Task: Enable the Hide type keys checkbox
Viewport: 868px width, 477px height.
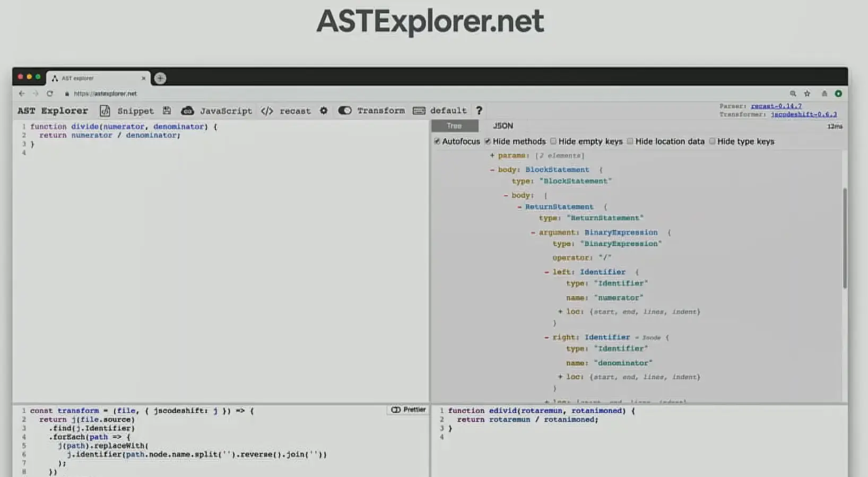Action: (x=713, y=141)
